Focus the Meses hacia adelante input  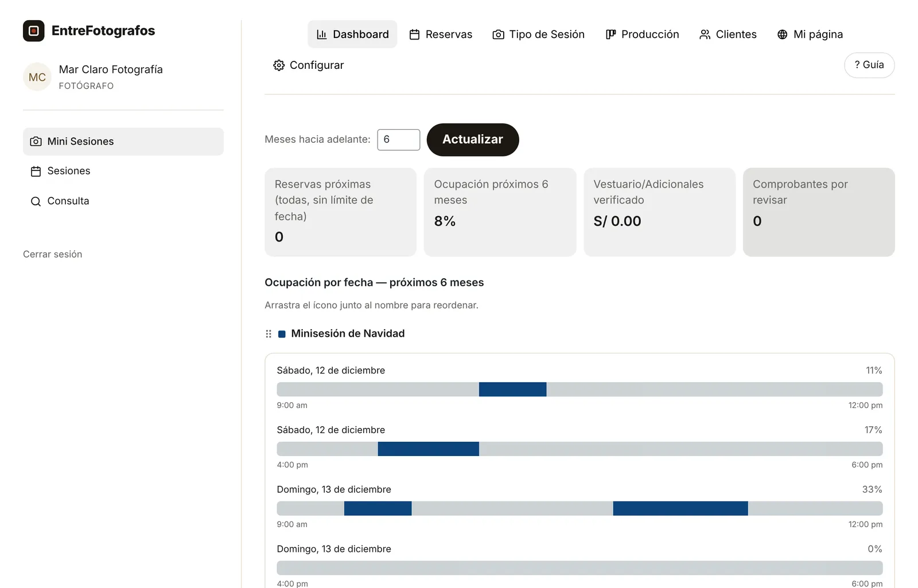pyautogui.click(x=399, y=140)
